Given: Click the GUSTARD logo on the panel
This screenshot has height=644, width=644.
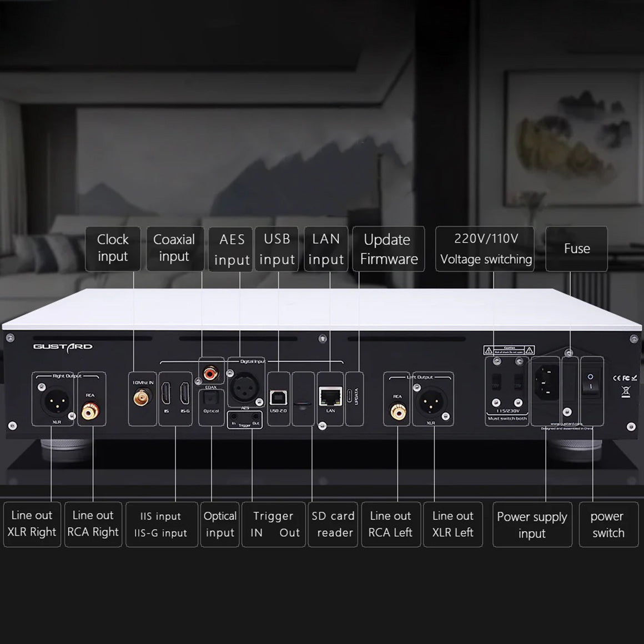Looking at the screenshot, I should coord(63,347).
